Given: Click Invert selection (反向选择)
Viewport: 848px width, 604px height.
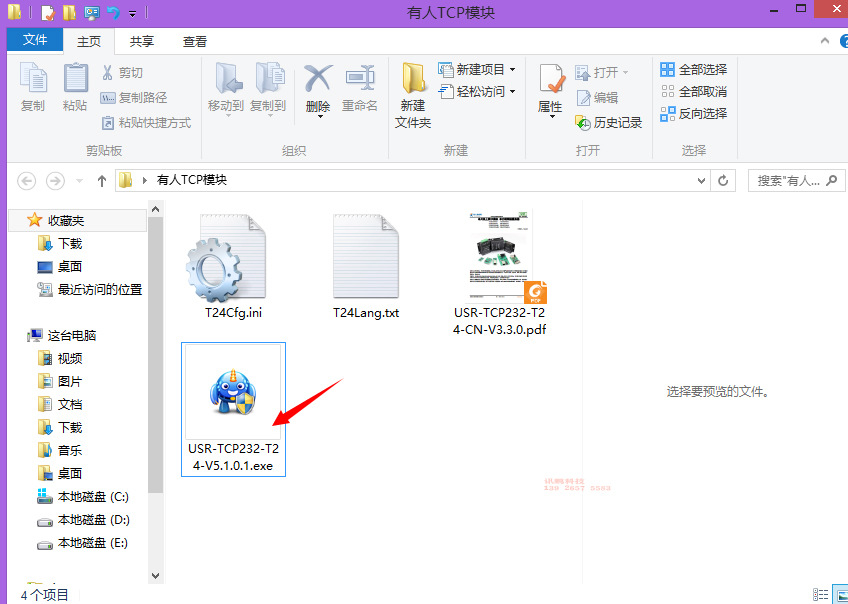Looking at the screenshot, I should 694,114.
